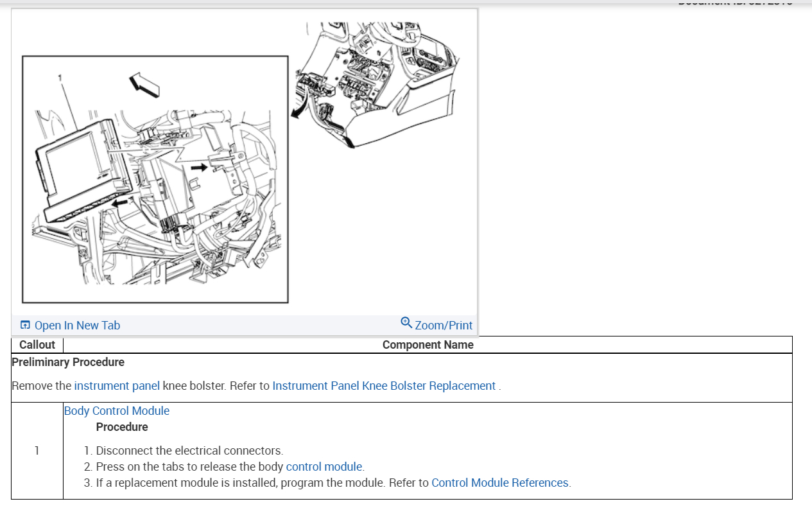
Task: Open the diagram in a new tab
Action: (x=77, y=326)
